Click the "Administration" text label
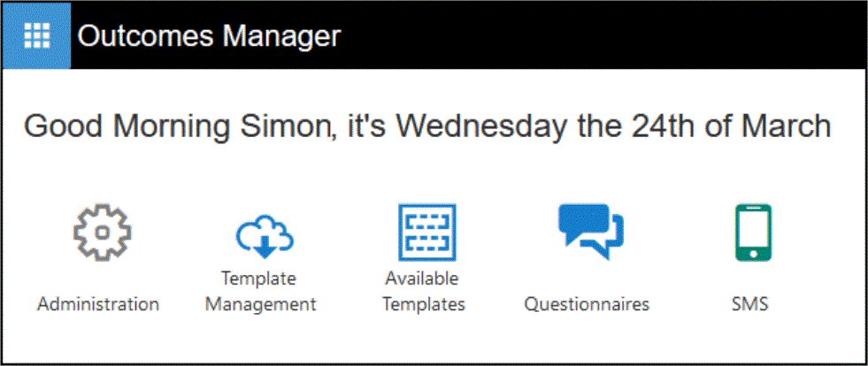 click(x=98, y=304)
